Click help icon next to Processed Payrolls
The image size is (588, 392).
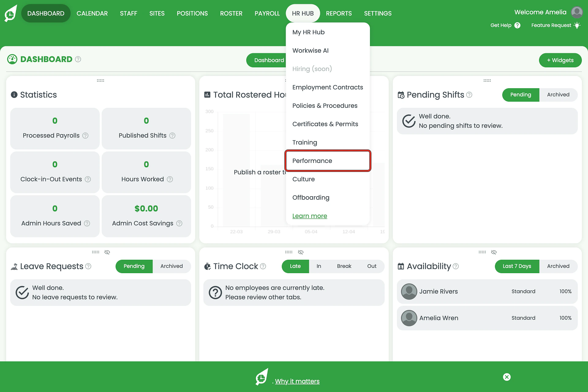click(85, 136)
